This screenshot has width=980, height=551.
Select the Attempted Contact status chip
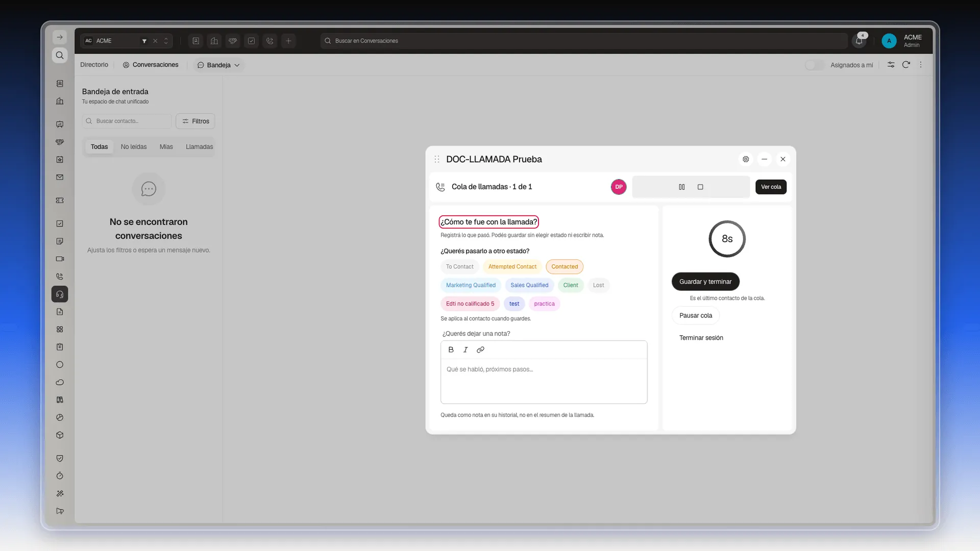(512, 267)
